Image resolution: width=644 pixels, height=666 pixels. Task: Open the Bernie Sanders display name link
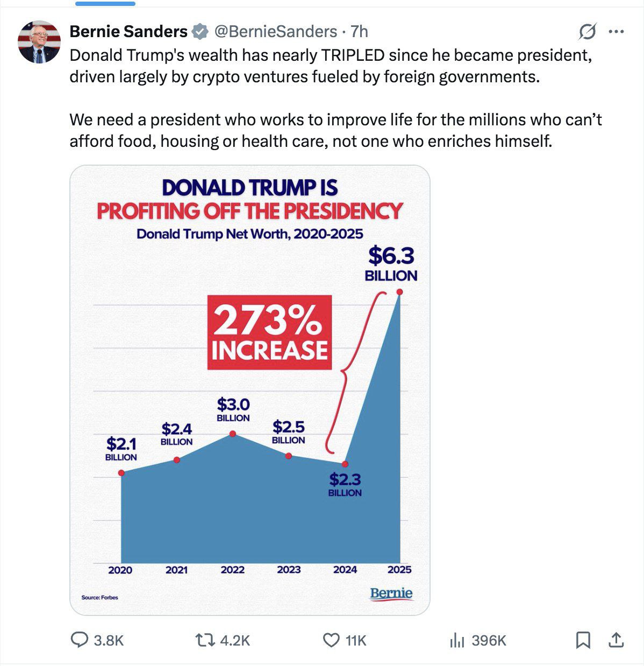coord(128,32)
